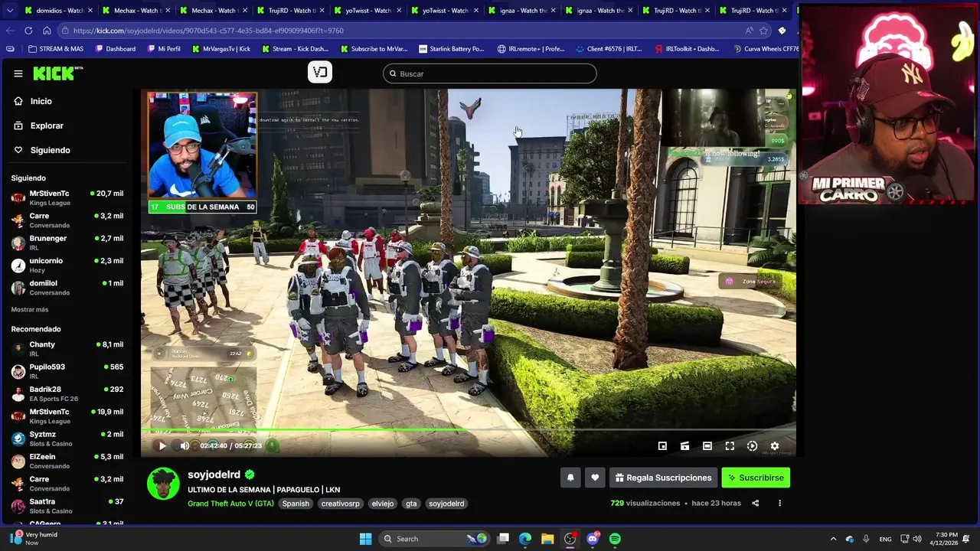Screen dimensions: 980x551
Task: Open the Grand Theft Auto V (GTA) category
Action: point(230,504)
